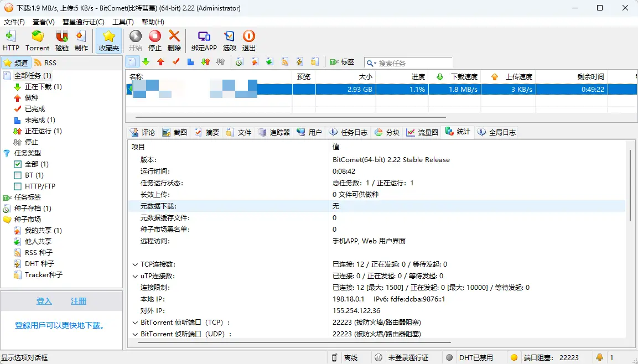Click the greyed 开始 start toolbar button
This screenshot has height=364, width=638.
coord(136,41)
